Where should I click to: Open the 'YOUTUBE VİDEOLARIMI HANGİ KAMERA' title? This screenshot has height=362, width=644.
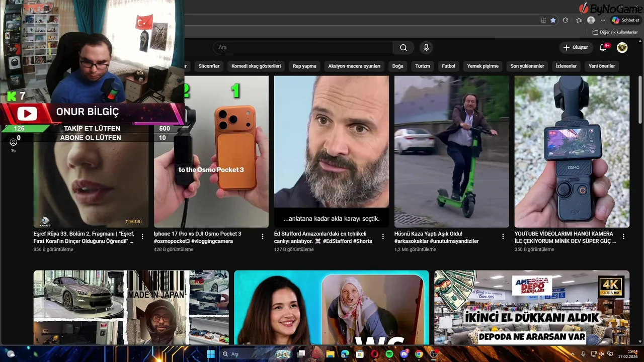pyautogui.click(x=565, y=237)
